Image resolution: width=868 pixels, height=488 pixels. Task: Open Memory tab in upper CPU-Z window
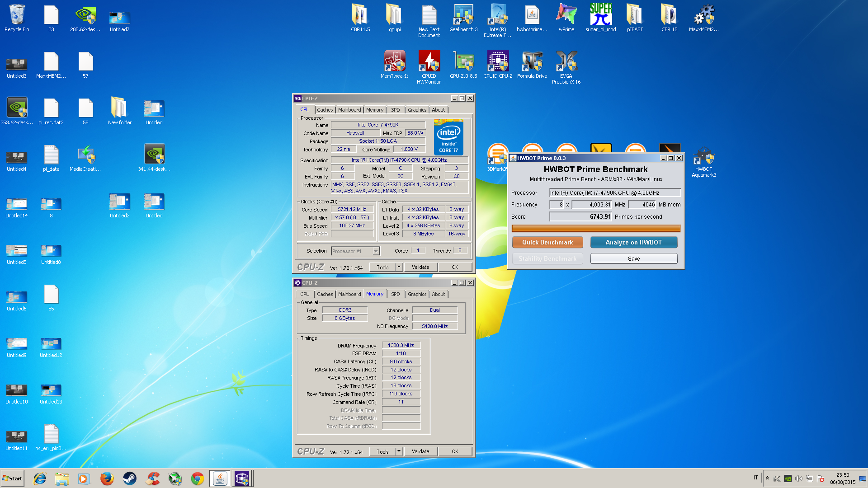tap(375, 110)
